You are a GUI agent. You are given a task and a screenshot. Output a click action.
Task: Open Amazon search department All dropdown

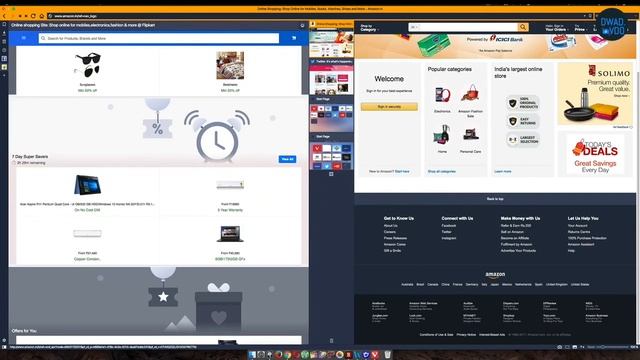[414, 27]
